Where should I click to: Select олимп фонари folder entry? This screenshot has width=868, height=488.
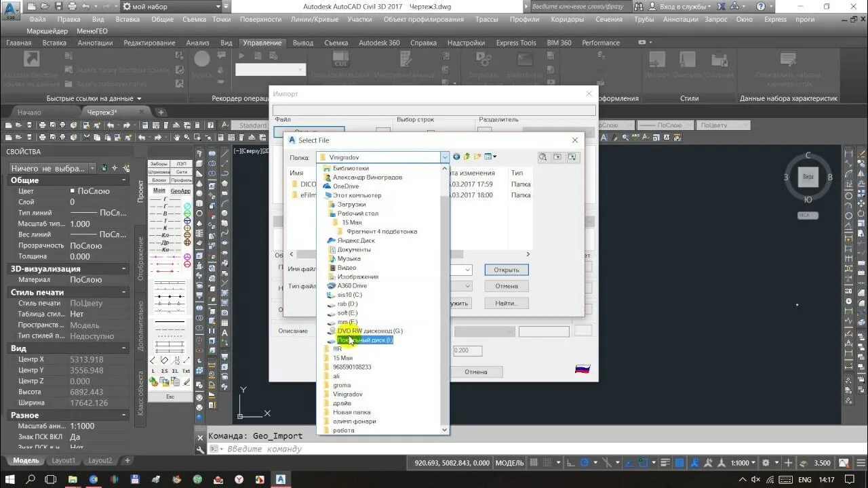click(354, 422)
